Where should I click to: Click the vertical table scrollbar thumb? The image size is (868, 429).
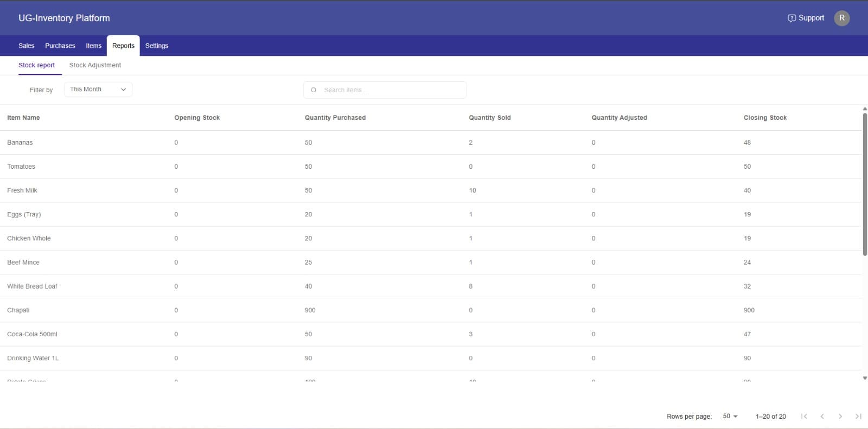pos(865,184)
